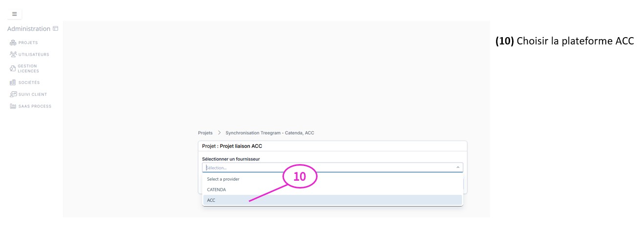Click the Utilisateurs people icon
This screenshot has height=231, width=644.
pyautogui.click(x=13, y=55)
